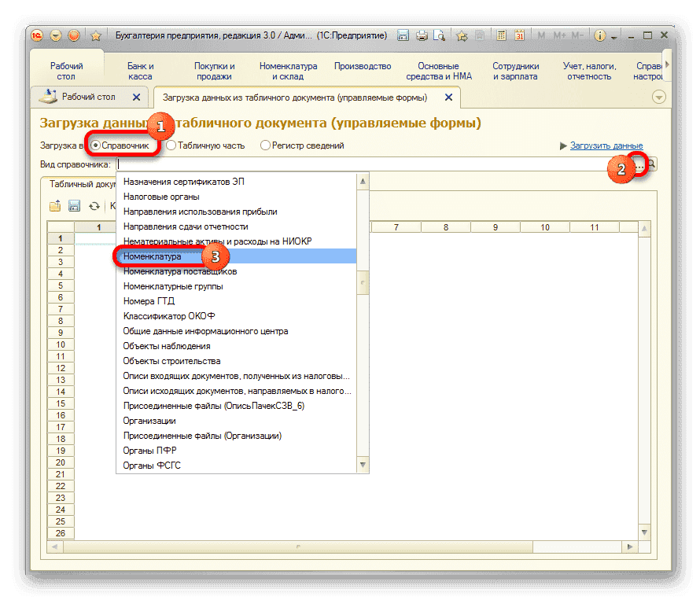The height and width of the screenshot is (600, 700).
Task: Select the Справочник radio button
Action: click(96, 145)
